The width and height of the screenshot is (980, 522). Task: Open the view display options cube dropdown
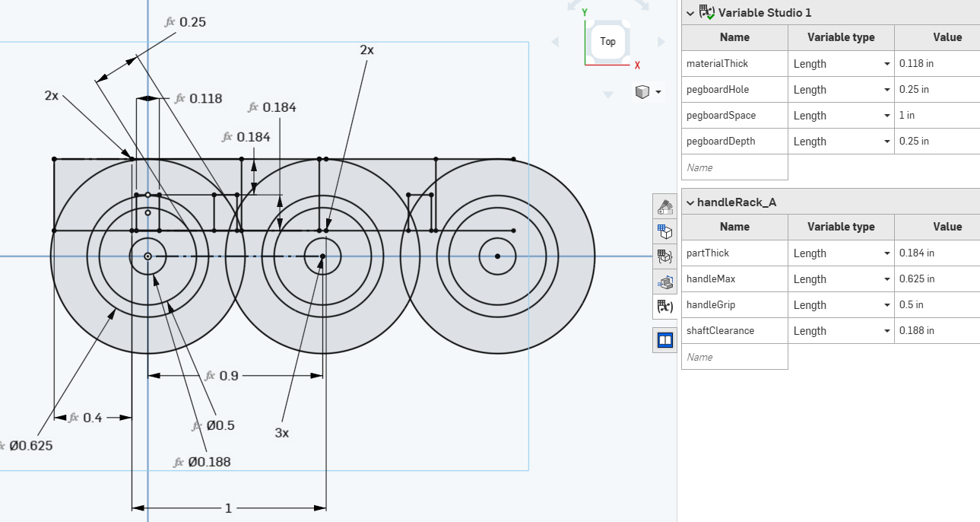pyautogui.click(x=648, y=92)
